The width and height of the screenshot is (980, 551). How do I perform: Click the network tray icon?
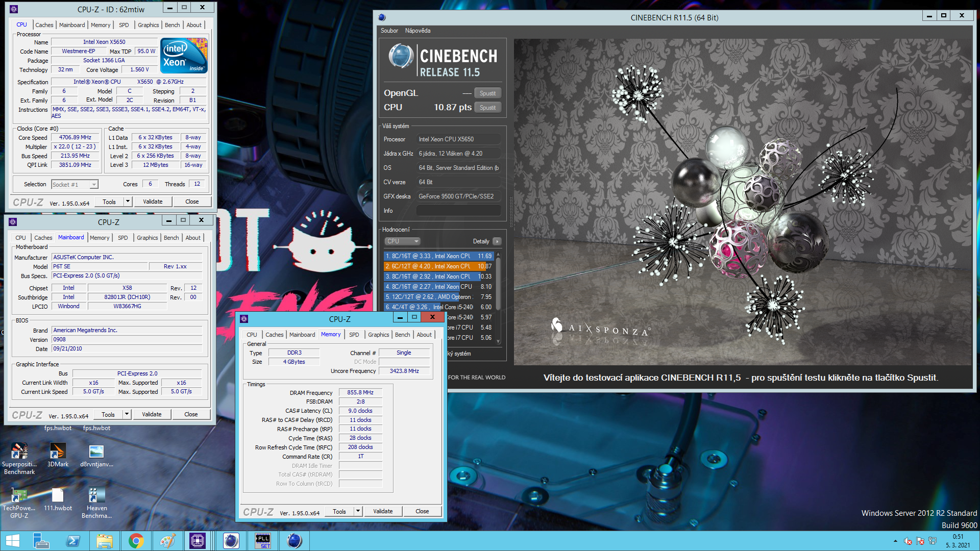(x=933, y=541)
